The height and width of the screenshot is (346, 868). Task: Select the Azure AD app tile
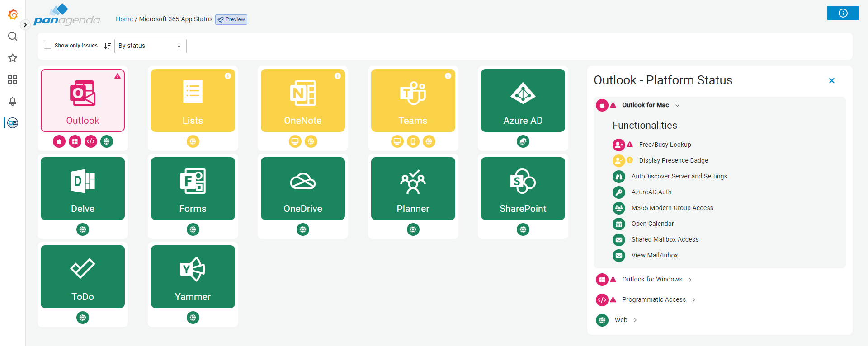click(523, 100)
